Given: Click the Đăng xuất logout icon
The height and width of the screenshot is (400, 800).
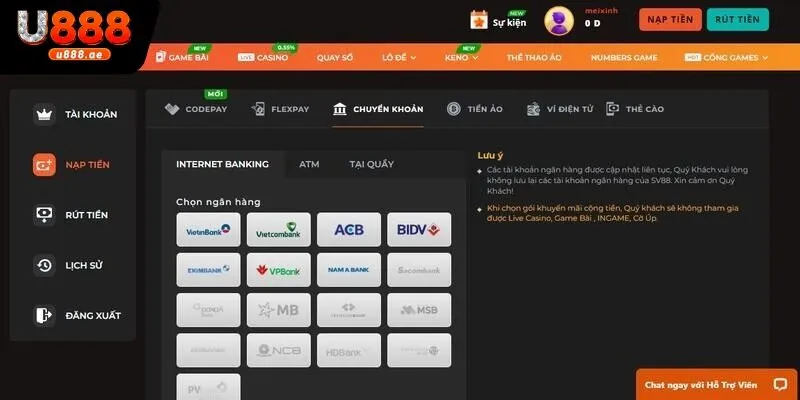Looking at the screenshot, I should [x=43, y=315].
